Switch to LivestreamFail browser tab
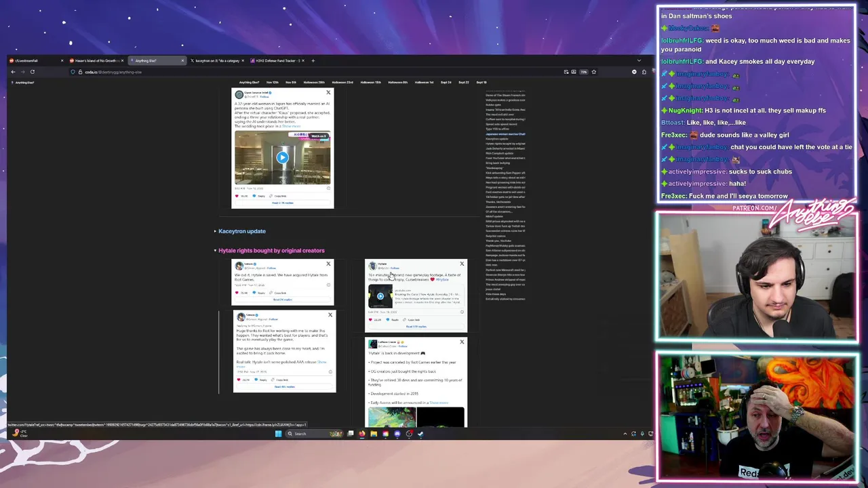The height and width of the screenshot is (488, 868). point(35,60)
